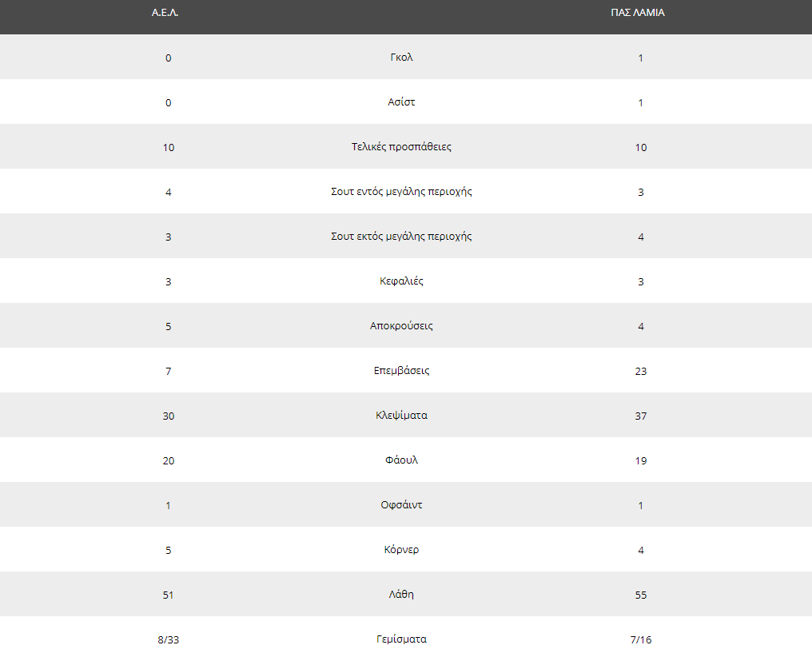This screenshot has width=812, height=657.
Task: Click the Κόρνερ row label
Action: [x=401, y=550]
